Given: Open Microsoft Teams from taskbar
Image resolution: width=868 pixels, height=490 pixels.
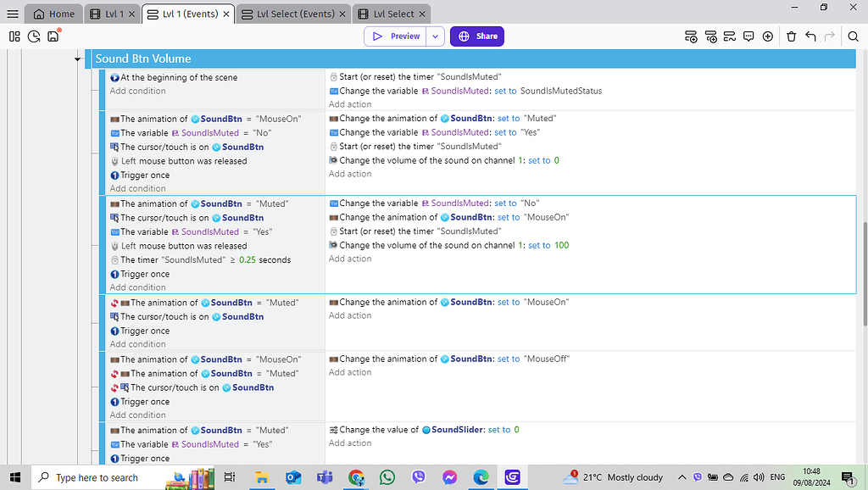Looking at the screenshot, I should click(325, 477).
